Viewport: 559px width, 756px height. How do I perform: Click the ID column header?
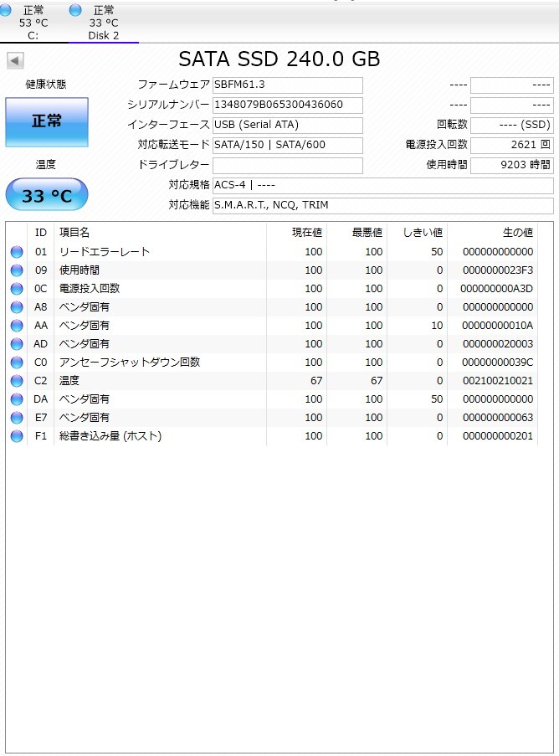pyautogui.click(x=41, y=233)
